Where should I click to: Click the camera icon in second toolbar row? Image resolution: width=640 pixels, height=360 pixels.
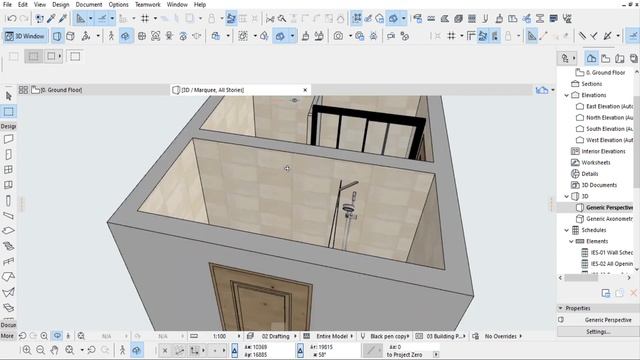click(338, 36)
